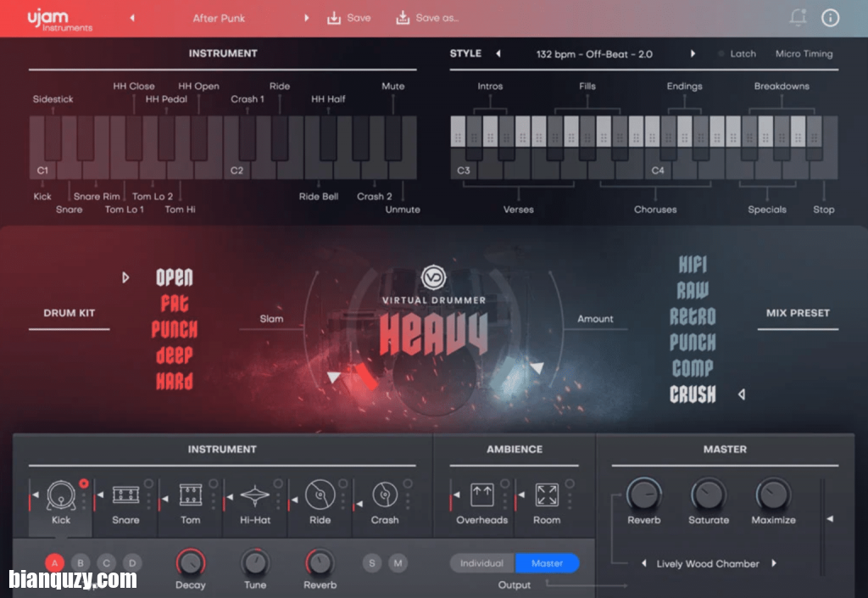Click the Amount dial triangle marker
The height and width of the screenshot is (598, 868).
click(537, 367)
